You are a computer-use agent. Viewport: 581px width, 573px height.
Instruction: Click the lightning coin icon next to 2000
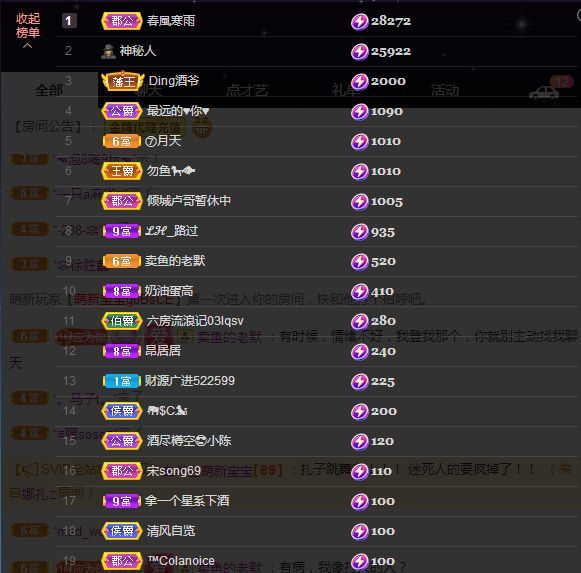pos(359,82)
